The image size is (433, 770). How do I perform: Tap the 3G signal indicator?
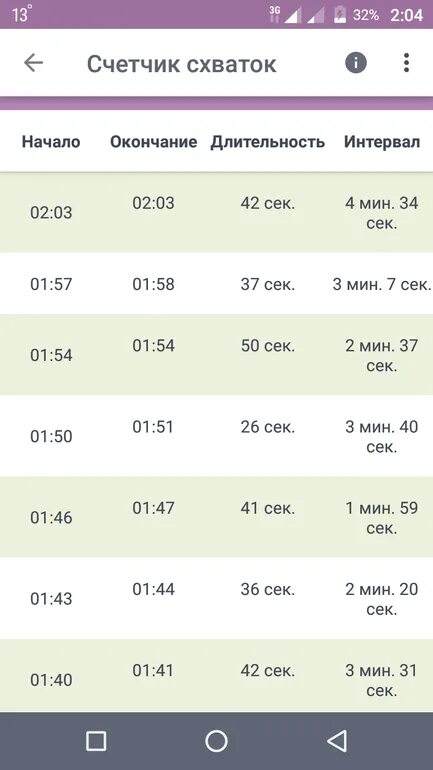point(275,15)
